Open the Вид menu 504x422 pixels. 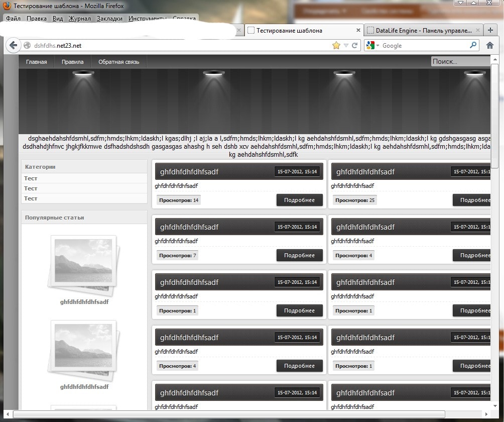58,18
